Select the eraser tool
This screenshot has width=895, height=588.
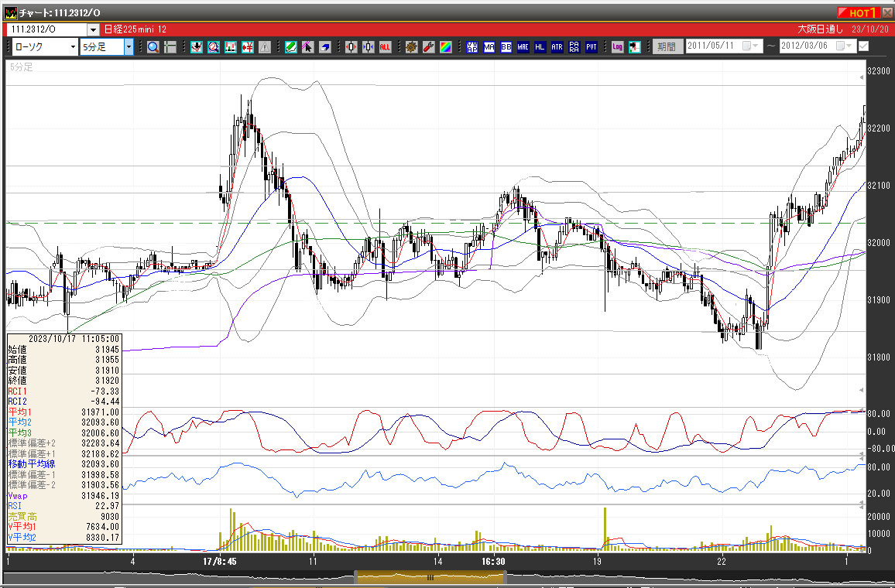[324, 47]
